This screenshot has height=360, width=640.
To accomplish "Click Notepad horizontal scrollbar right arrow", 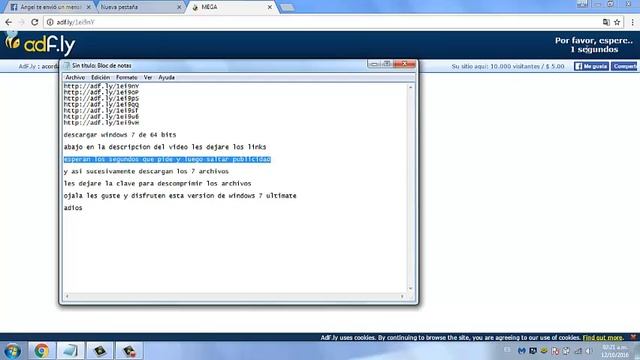I will 402,296.
